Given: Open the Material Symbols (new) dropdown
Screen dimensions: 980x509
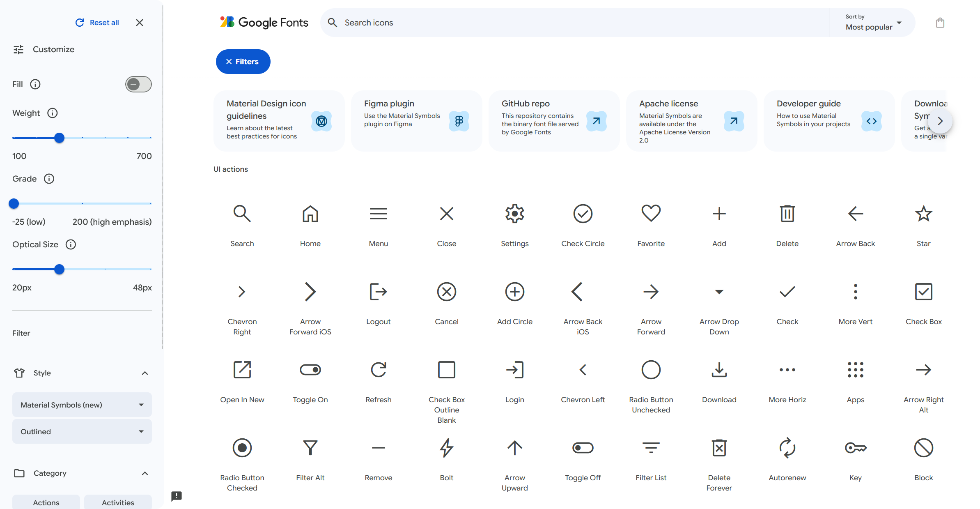Looking at the screenshot, I should pos(82,405).
